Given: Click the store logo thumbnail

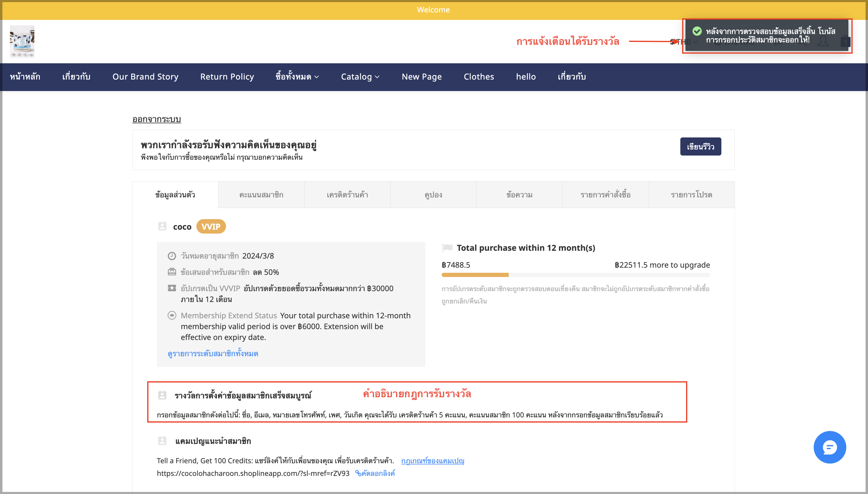Looking at the screenshot, I should (x=22, y=41).
